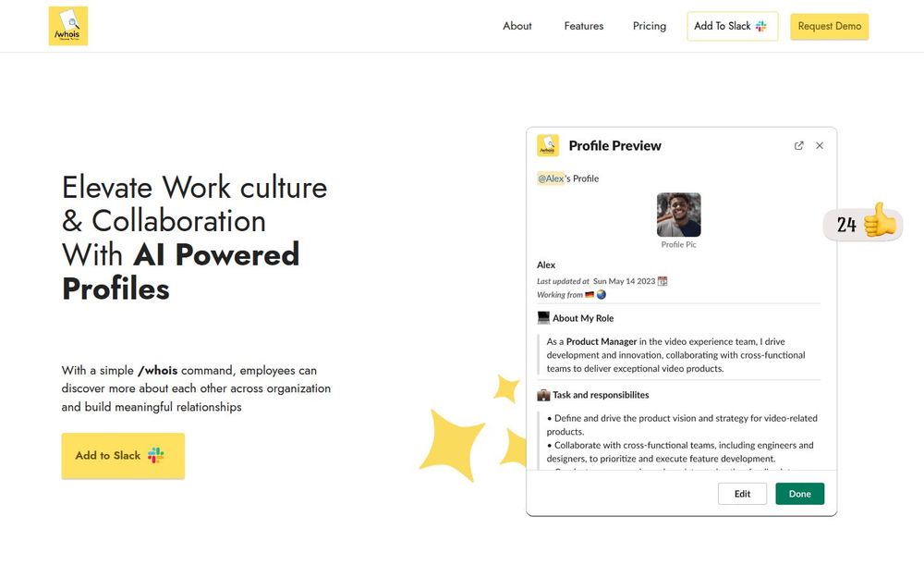Click the /whois icon in Profile Preview

(547, 146)
